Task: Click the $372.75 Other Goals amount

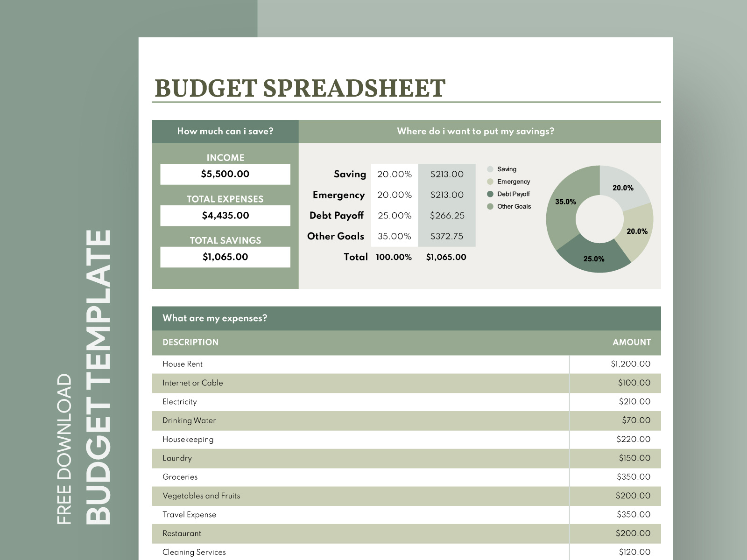Action: [x=447, y=236]
